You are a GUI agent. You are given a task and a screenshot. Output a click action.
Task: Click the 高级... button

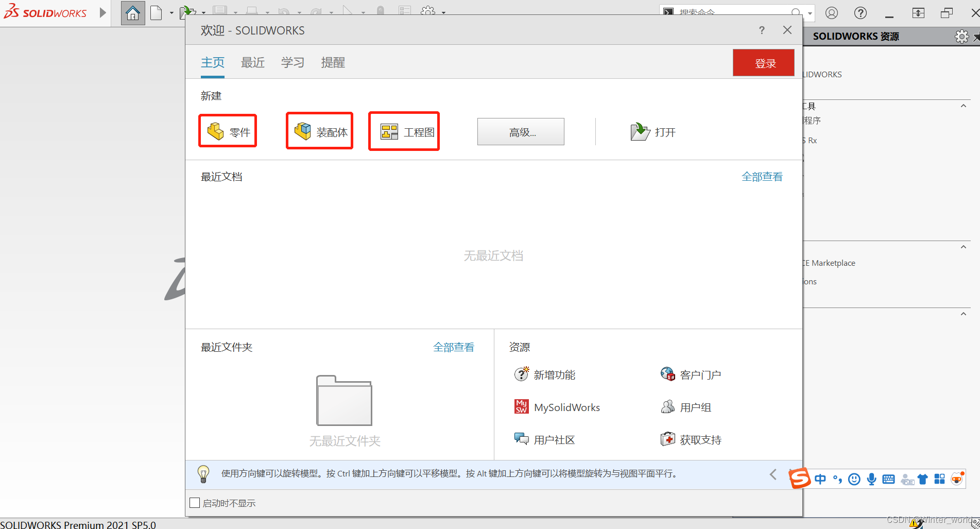tap(521, 132)
